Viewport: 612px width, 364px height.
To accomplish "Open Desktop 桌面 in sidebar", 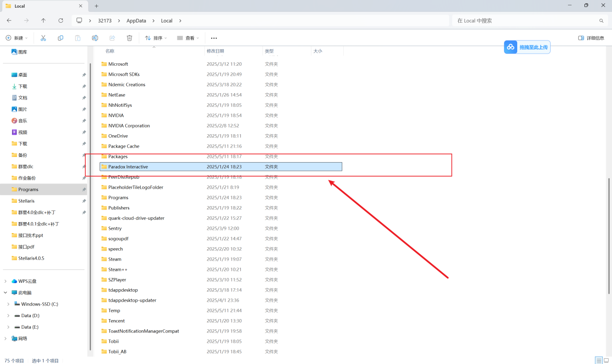I will (x=19, y=75).
